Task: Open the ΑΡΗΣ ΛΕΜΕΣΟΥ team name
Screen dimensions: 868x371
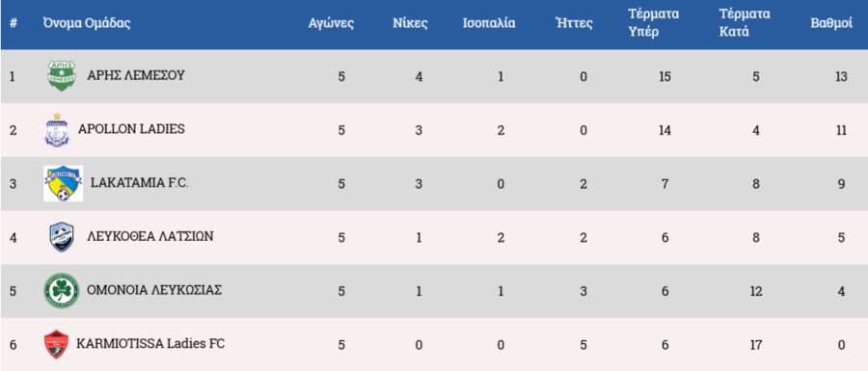Action: pyautogui.click(x=136, y=76)
